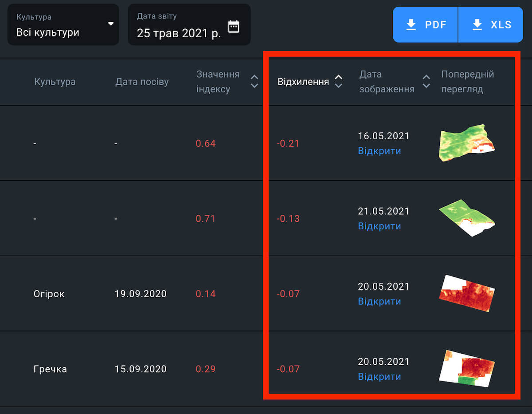Image resolution: width=532 pixels, height=414 pixels.
Task: Select the Попередній перегляд column header
Action: [467, 82]
